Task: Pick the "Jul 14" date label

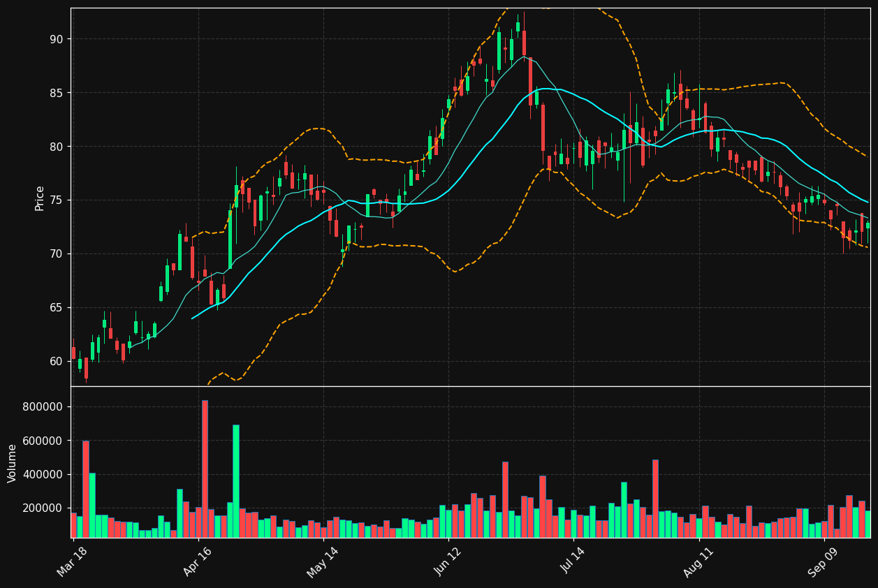Action: (x=573, y=561)
